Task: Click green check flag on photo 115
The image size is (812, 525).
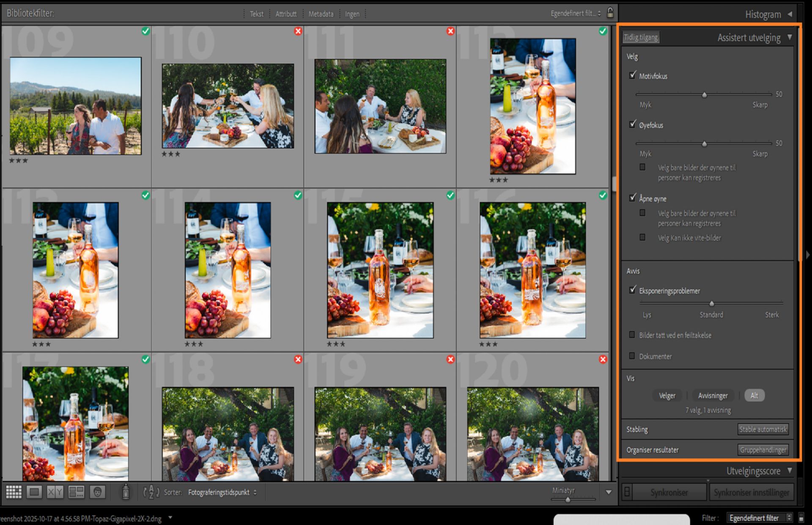Action: point(450,195)
